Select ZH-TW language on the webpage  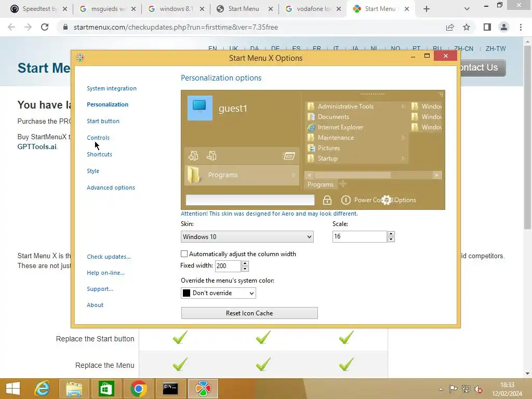(x=496, y=48)
